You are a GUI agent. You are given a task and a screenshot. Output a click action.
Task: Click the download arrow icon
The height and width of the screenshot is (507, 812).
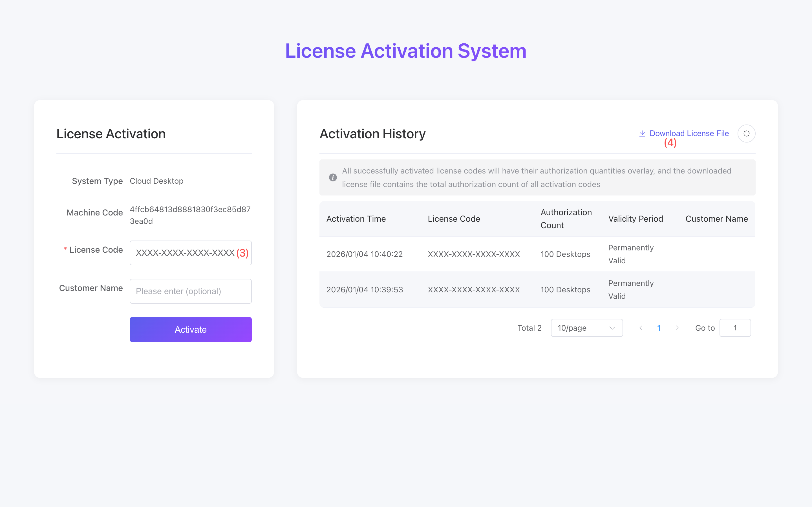642,134
